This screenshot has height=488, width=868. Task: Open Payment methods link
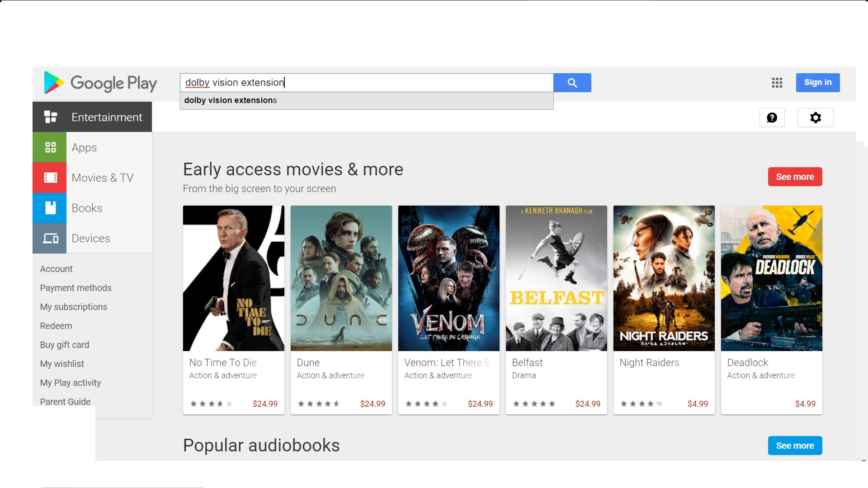pos(75,288)
